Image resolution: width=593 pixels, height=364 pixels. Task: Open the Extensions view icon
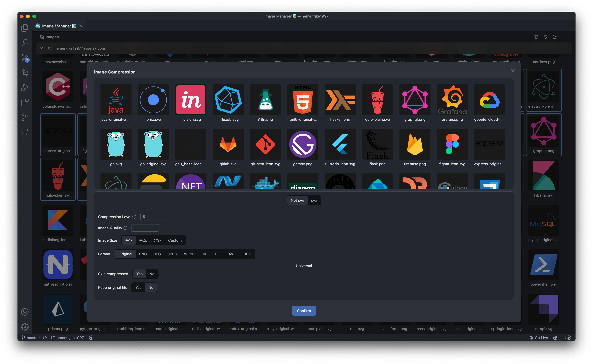[25, 102]
